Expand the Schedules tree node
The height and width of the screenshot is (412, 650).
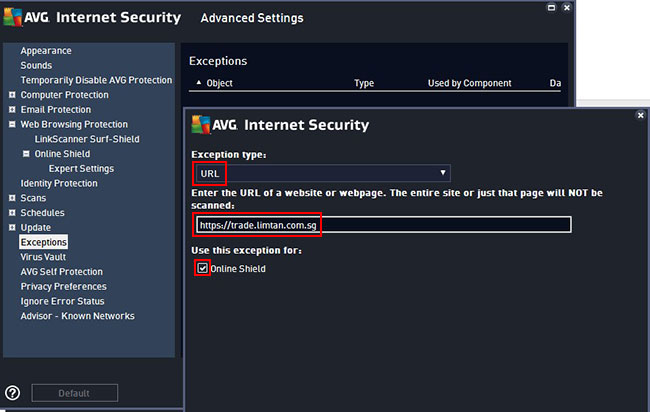click(x=12, y=213)
